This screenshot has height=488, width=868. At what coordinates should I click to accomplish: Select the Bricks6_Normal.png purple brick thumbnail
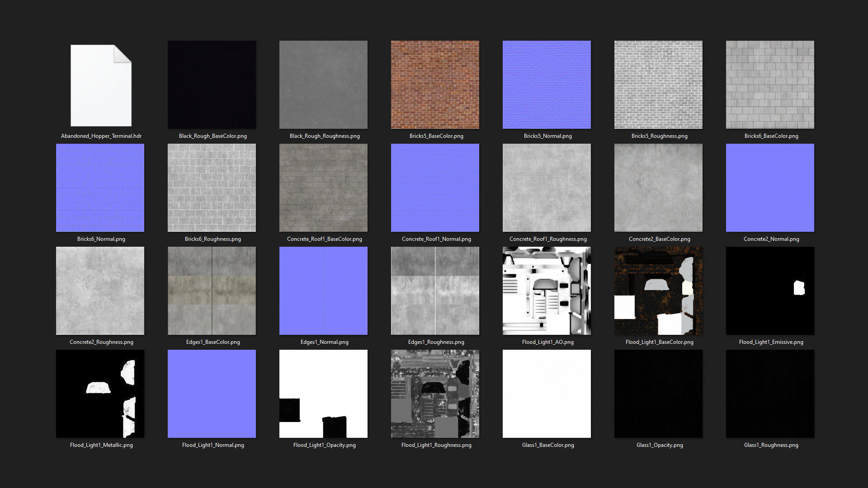100,188
